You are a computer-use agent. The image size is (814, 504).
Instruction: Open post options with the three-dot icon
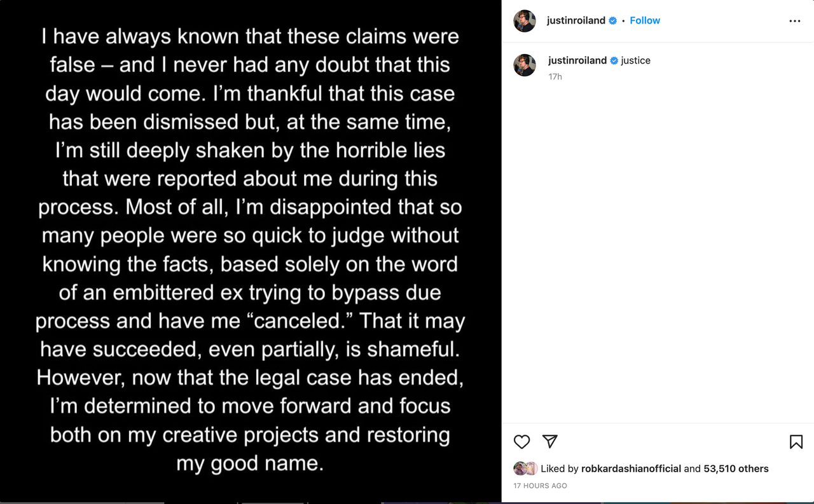pos(794,20)
